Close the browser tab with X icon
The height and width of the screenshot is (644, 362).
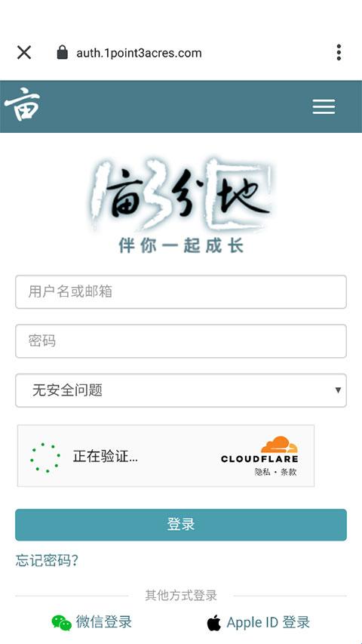24,53
